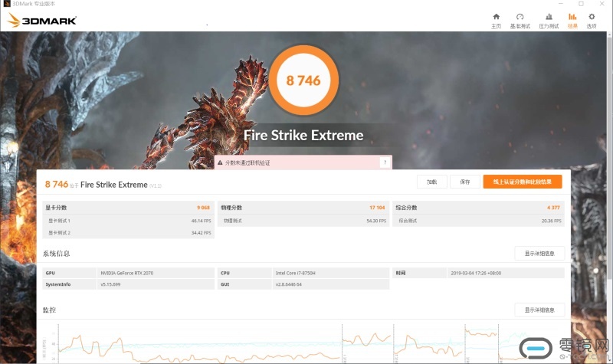Click the orange online compare results button
The height and width of the screenshot is (364, 613).
523,182
